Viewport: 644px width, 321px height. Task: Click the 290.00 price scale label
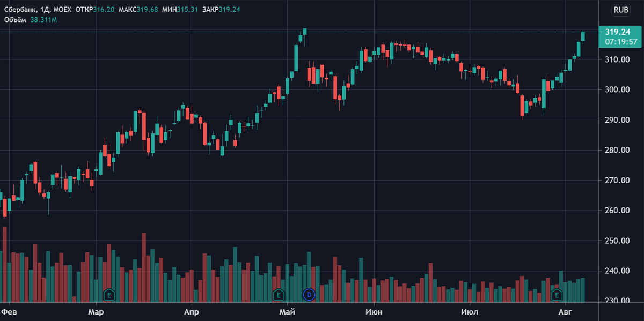click(618, 120)
